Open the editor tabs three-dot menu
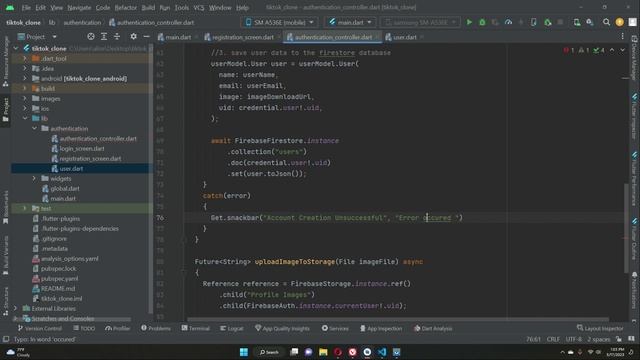This screenshot has width=640, height=360. coord(622,37)
